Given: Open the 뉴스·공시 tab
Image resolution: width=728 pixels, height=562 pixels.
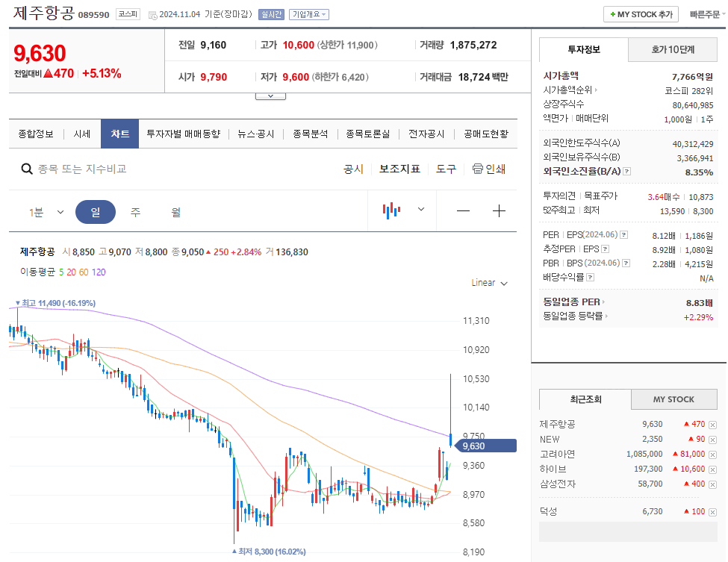Looking at the screenshot, I should [256, 134].
